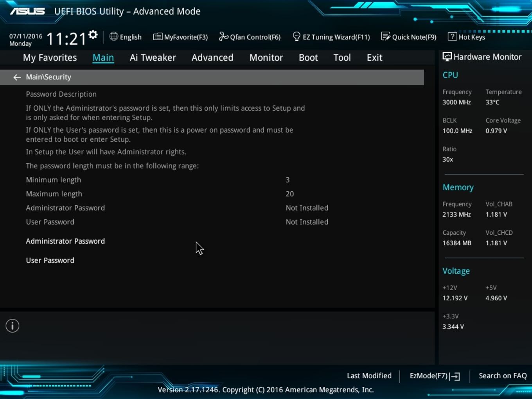Open the Monitor tab
532x399 pixels.
tap(266, 58)
